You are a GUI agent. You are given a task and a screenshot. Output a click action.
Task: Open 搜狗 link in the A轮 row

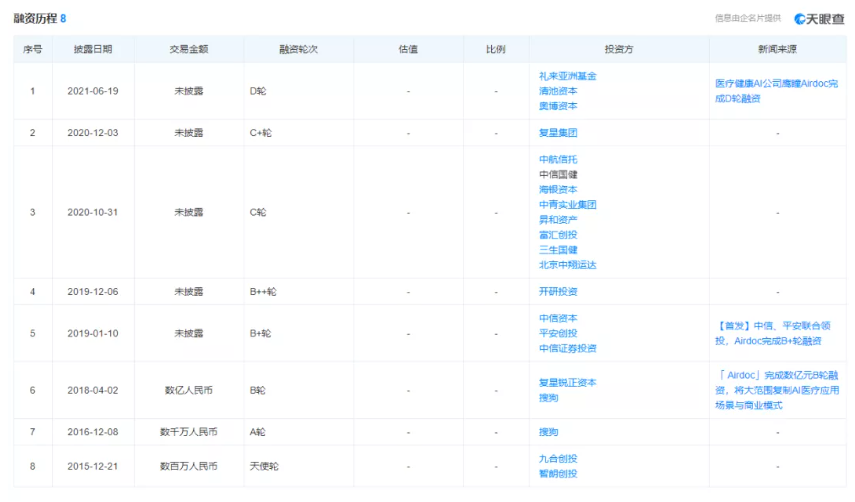pos(549,432)
